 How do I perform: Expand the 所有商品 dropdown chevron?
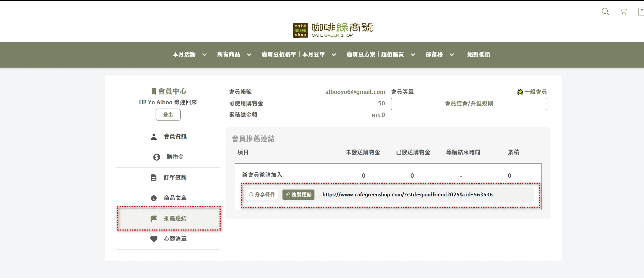[249, 55]
